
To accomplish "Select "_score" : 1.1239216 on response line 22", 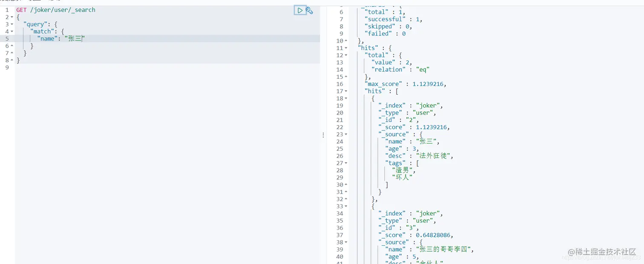I will click(414, 127).
